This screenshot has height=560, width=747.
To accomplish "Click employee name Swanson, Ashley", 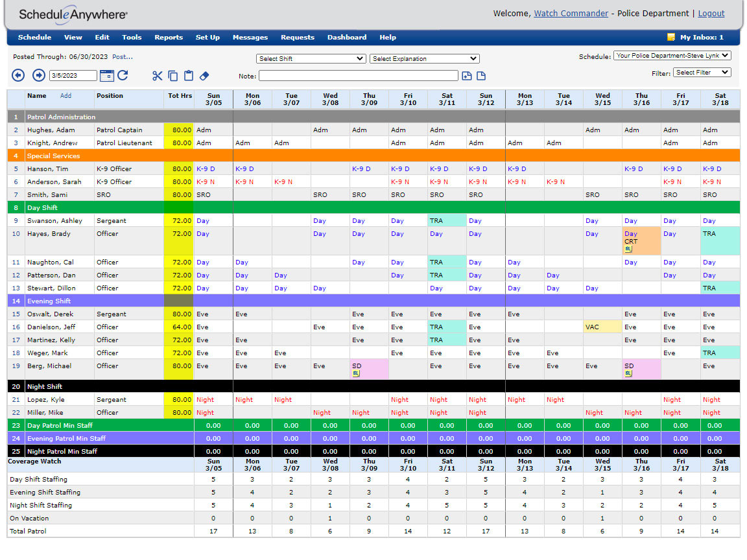I will [x=54, y=220].
